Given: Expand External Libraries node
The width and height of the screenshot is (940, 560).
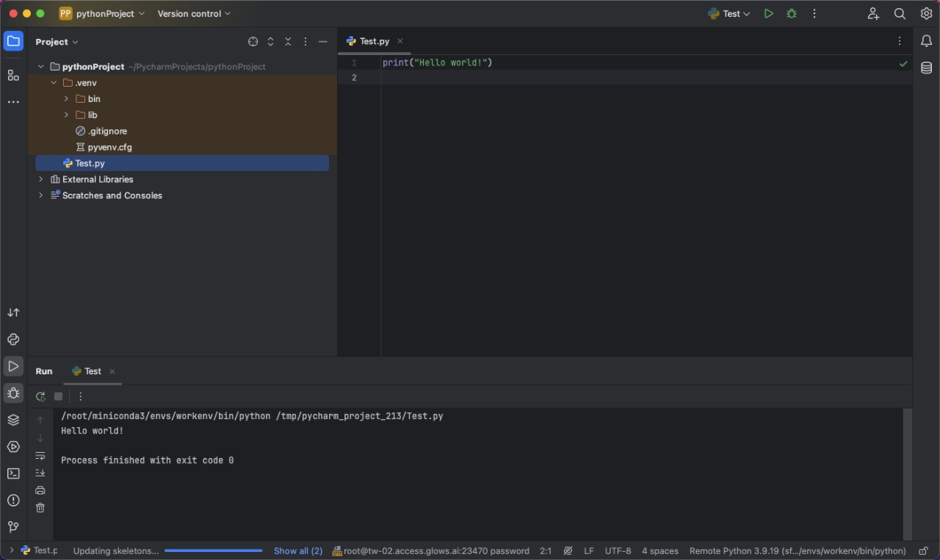Looking at the screenshot, I should 41,179.
